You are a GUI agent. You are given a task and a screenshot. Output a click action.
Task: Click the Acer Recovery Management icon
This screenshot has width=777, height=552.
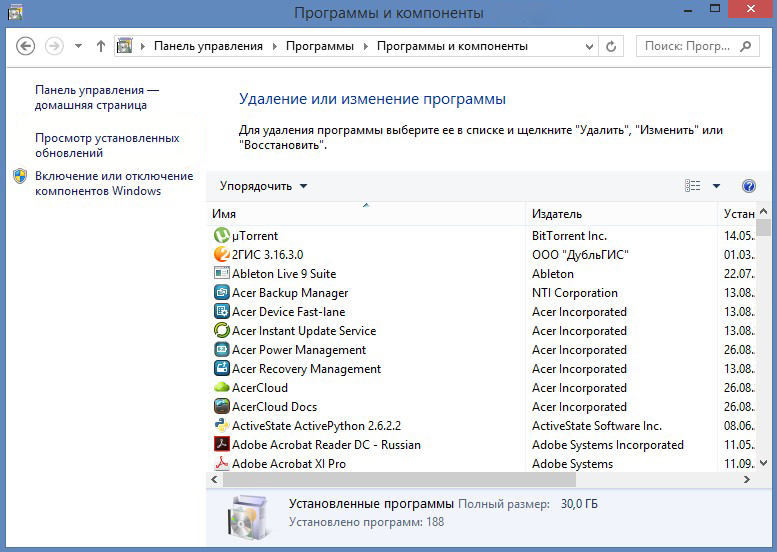coord(222,368)
